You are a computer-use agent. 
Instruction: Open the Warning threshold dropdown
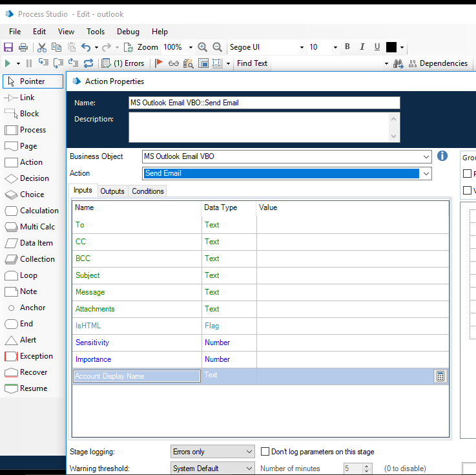tap(249, 469)
